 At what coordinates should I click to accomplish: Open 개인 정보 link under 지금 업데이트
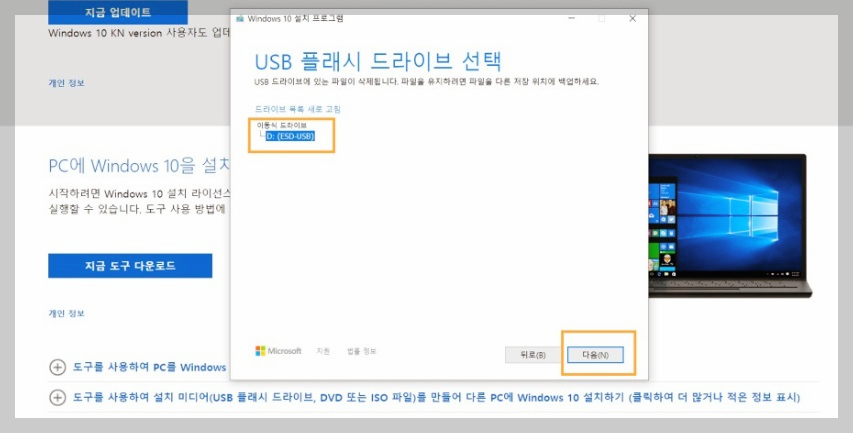tap(66, 83)
